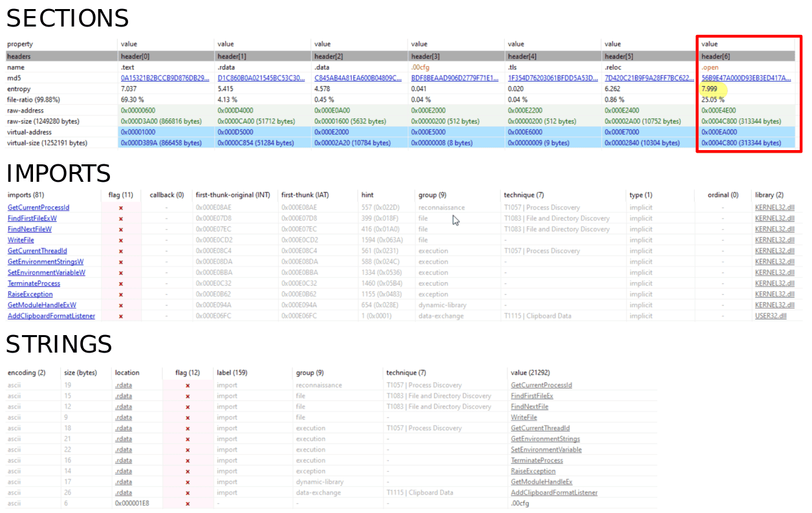Open md5 hash link of .open section
812x513 pixels.
pyautogui.click(x=745, y=78)
